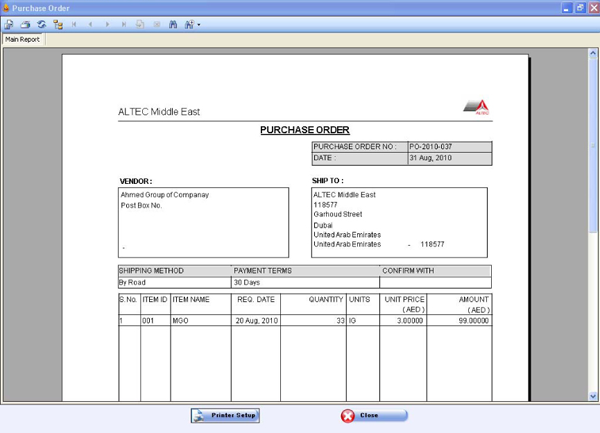Go to the next page arrow
The image size is (600, 433).
107,24
